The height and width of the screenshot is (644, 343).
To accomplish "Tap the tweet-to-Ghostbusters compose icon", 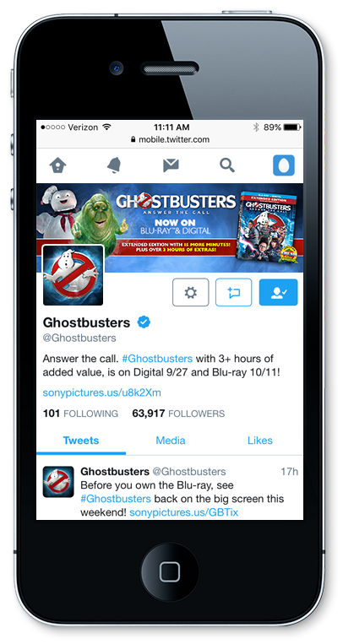I will point(234,292).
